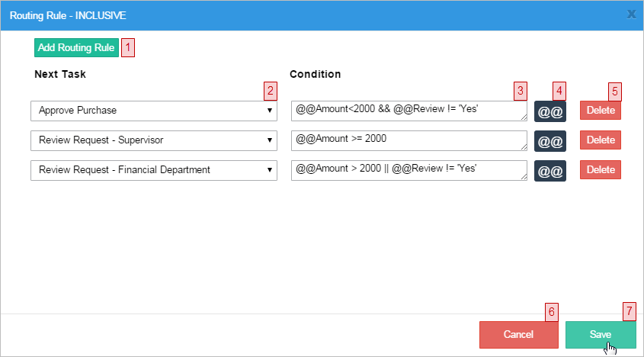This screenshot has height=357, width=644.
Task: Click resize corner of third condition textarea
Action: pyautogui.click(x=523, y=177)
